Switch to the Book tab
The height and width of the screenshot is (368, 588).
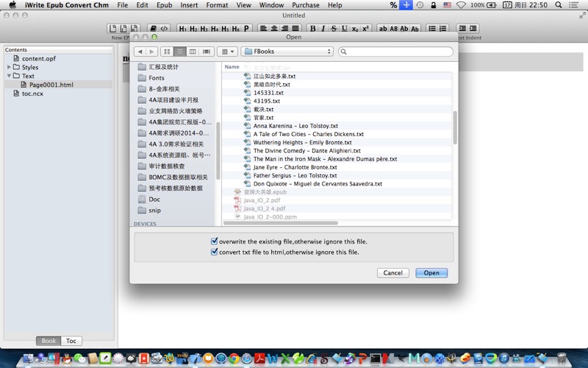[49, 341]
